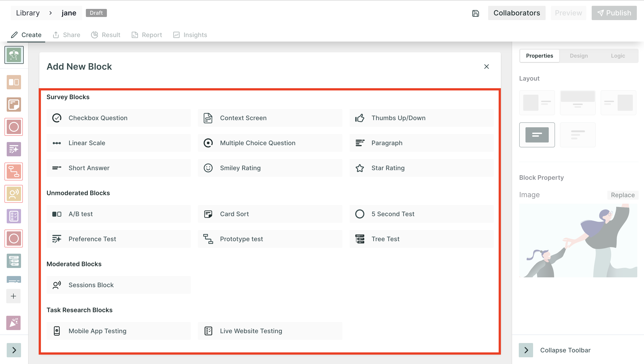Image resolution: width=644 pixels, height=364 pixels.
Task: Click the Publish button
Action: point(614,13)
